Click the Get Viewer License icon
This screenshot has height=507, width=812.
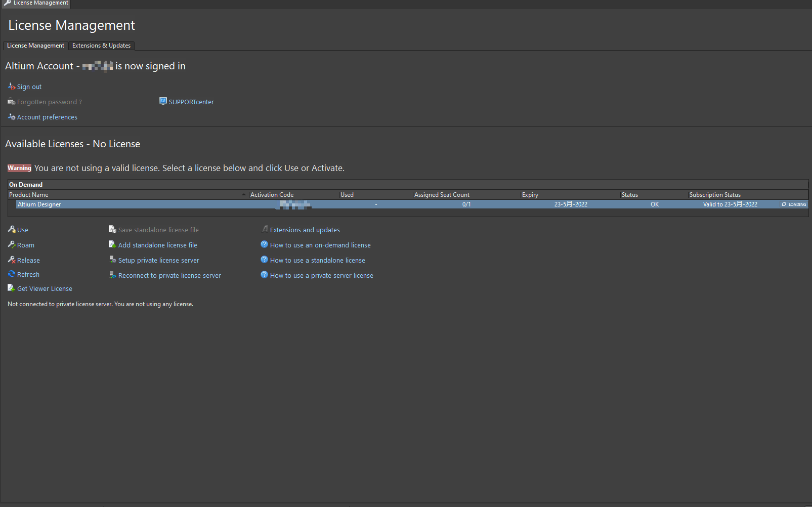(11, 288)
